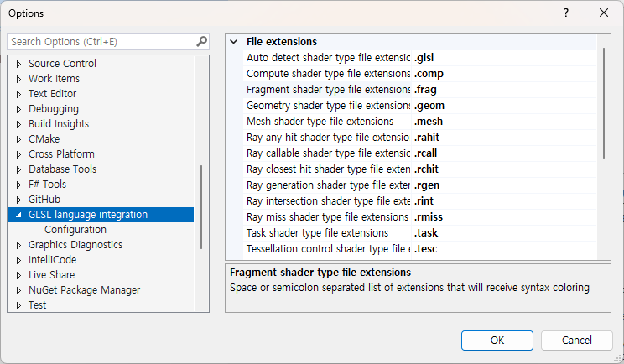624x364 pixels.
Task: Edit the .frag fragment shader extension value
Action: [x=504, y=90]
